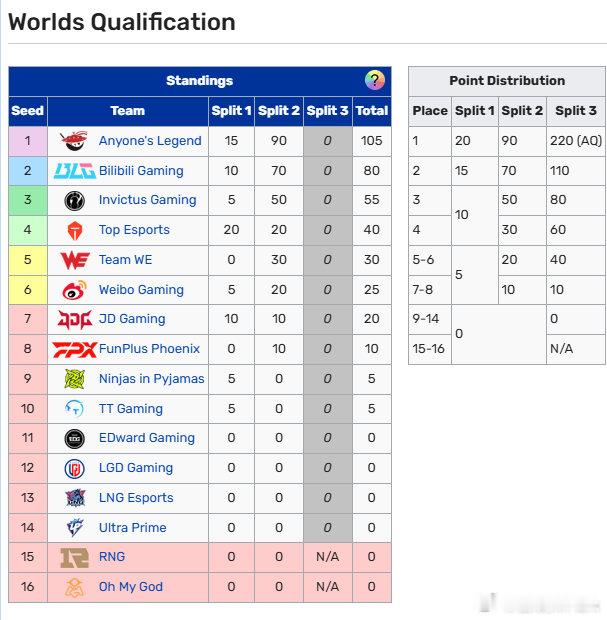Click the FunPlus Phoenix FPX logo
This screenshot has height=620, width=607.
coord(74,349)
